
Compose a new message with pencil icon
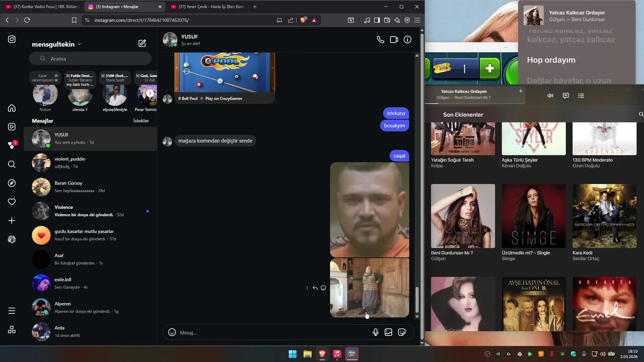[142, 44]
